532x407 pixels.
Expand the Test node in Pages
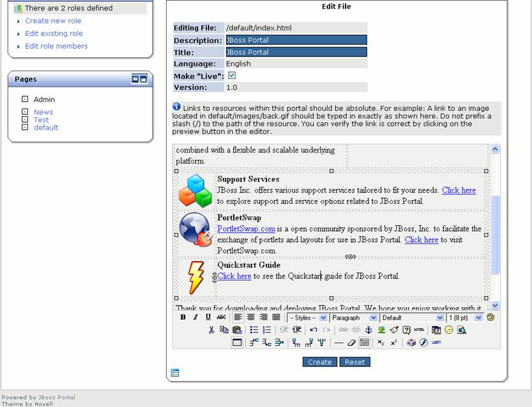pyautogui.click(x=25, y=119)
